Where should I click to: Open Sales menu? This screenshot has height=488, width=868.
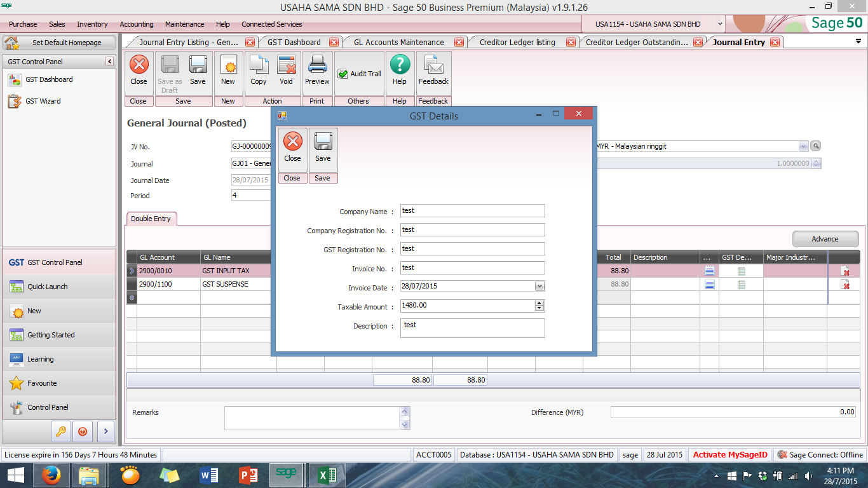(x=57, y=24)
